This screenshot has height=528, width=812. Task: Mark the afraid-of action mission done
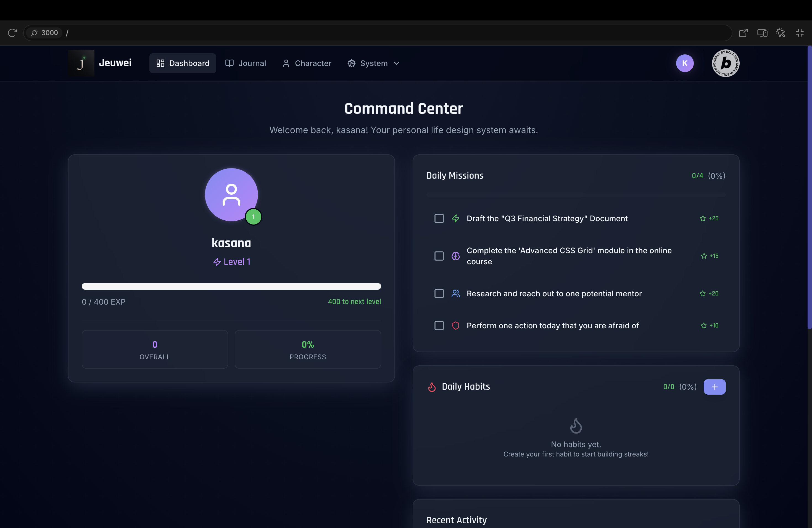[439, 325]
